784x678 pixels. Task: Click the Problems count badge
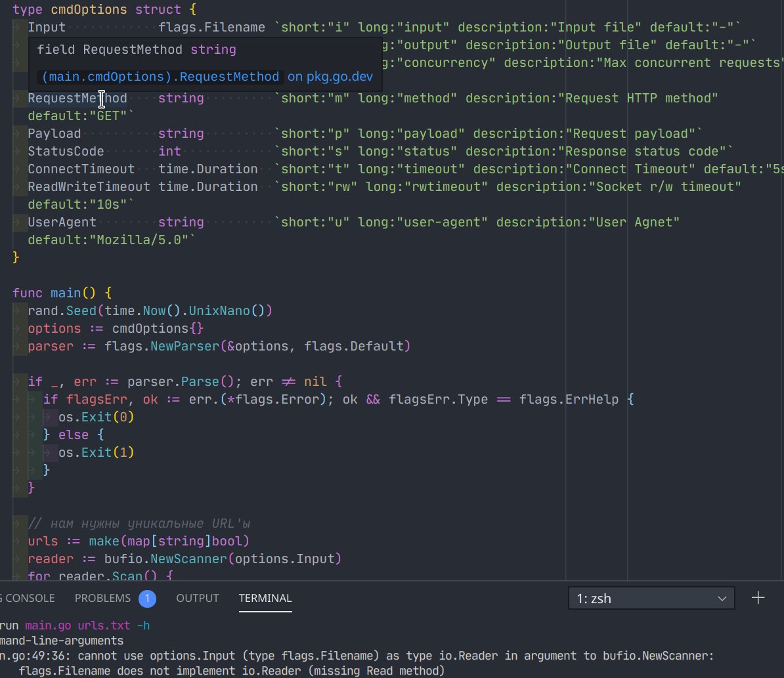[x=147, y=598]
